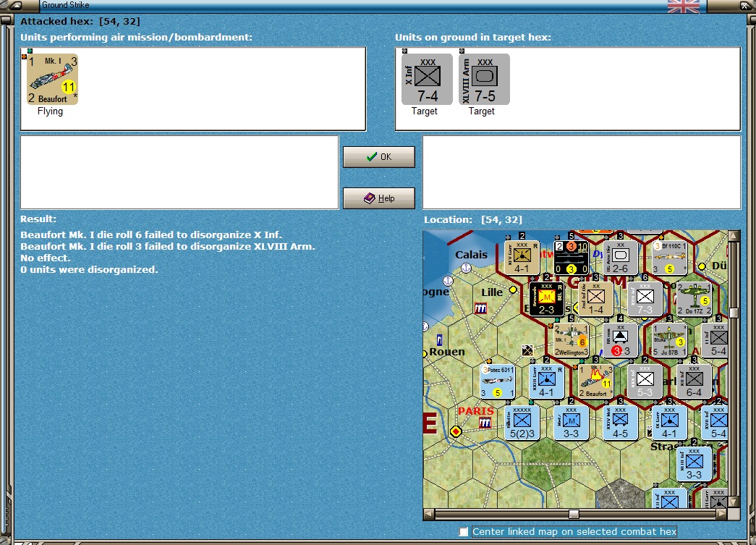Click the Rouen label on the map
Image resolution: width=756 pixels, height=545 pixels.
click(x=447, y=352)
